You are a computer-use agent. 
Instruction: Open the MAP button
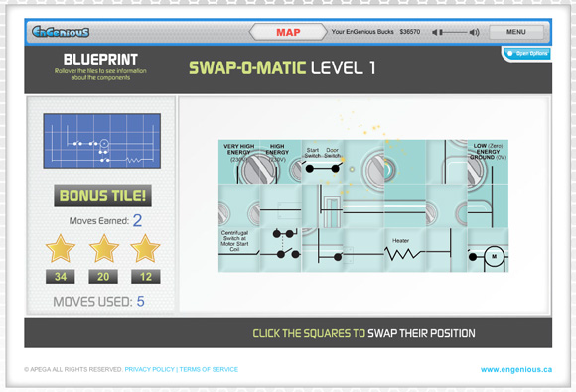tap(288, 32)
